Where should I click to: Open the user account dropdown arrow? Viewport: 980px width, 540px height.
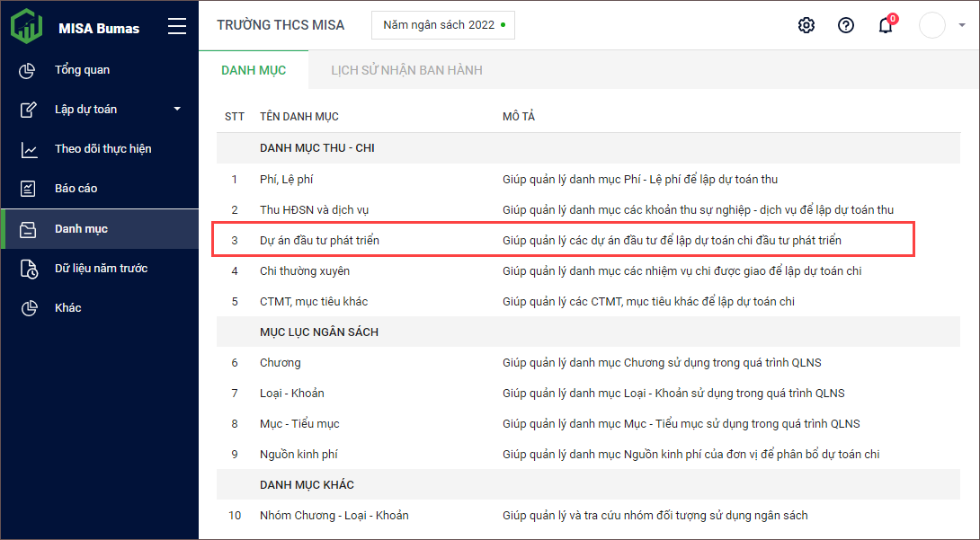[x=962, y=25]
